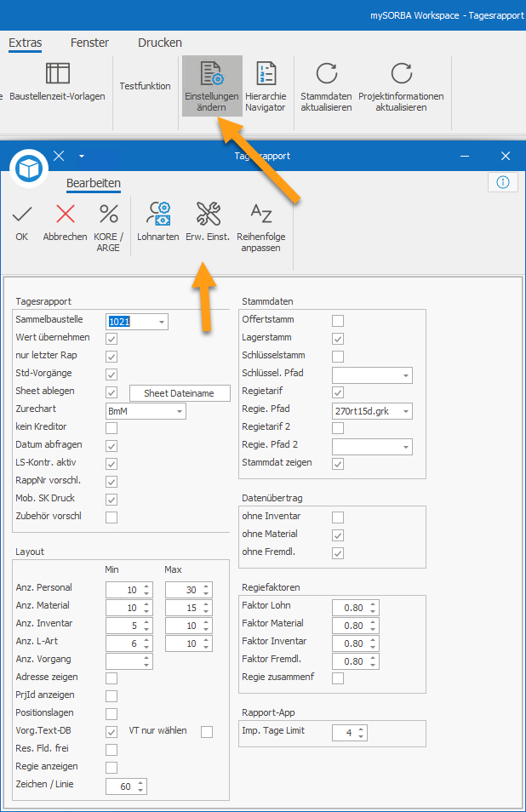Click Anz. L-Art Min field

click(129, 643)
